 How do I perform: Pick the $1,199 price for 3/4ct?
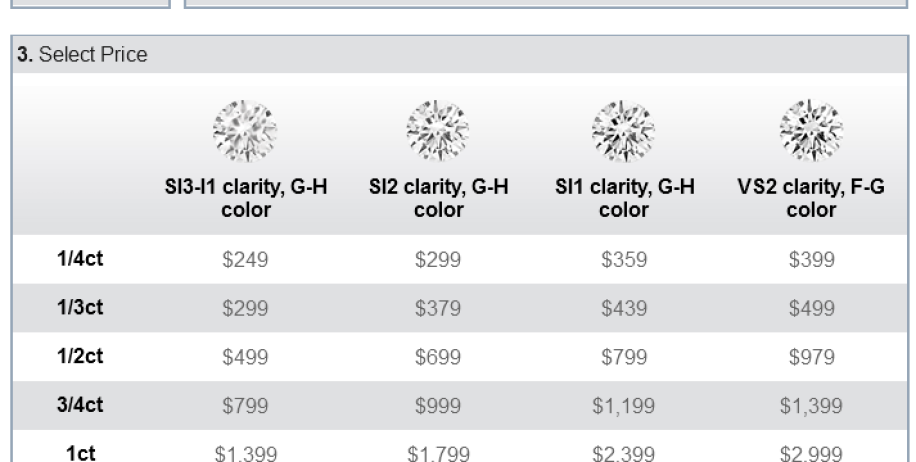(624, 406)
